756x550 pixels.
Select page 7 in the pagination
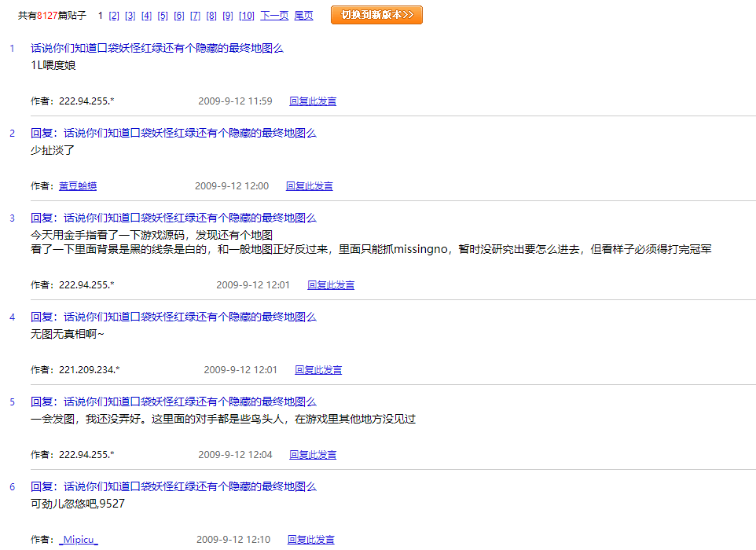click(x=195, y=16)
